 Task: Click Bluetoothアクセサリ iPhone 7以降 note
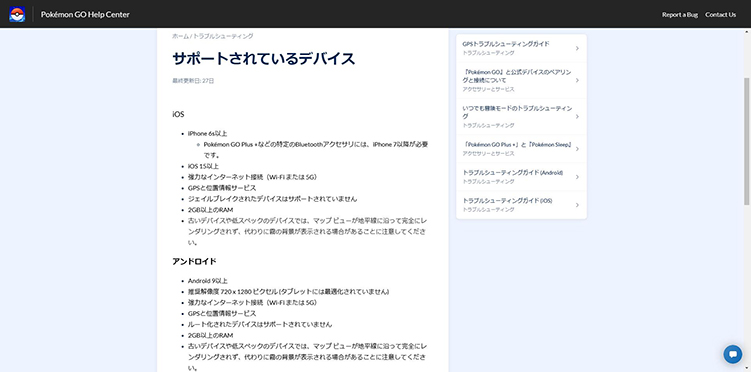point(316,149)
